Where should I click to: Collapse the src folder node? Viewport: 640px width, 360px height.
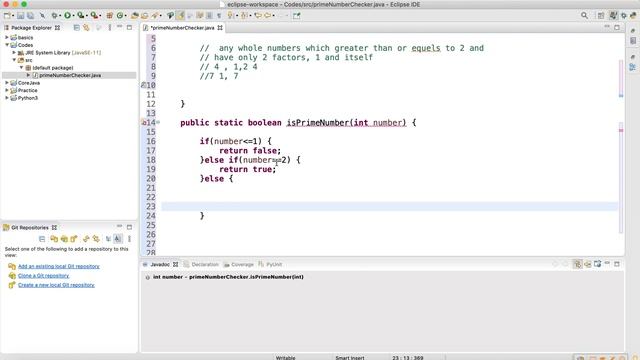(14, 60)
